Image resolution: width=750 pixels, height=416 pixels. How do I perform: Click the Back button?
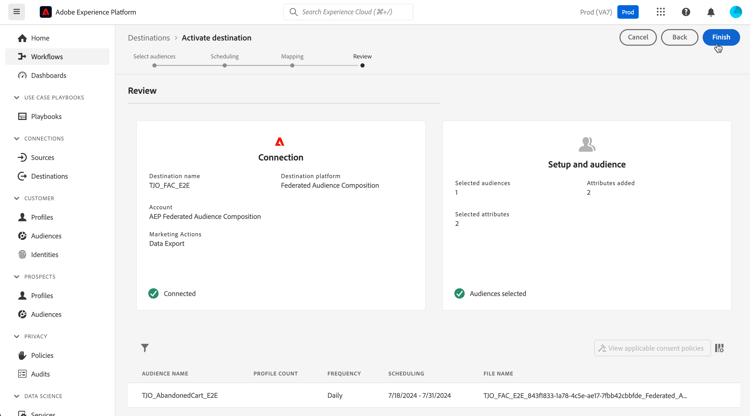[x=679, y=37]
